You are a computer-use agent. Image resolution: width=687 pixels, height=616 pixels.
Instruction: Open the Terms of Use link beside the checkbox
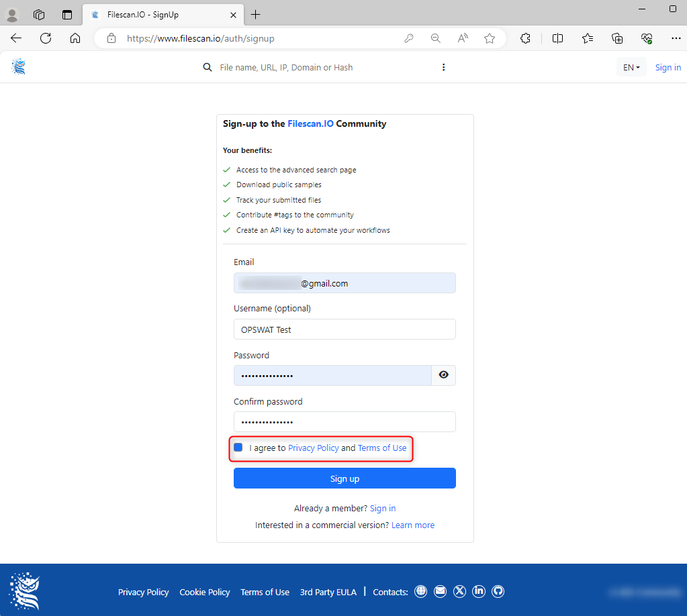(x=382, y=448)
